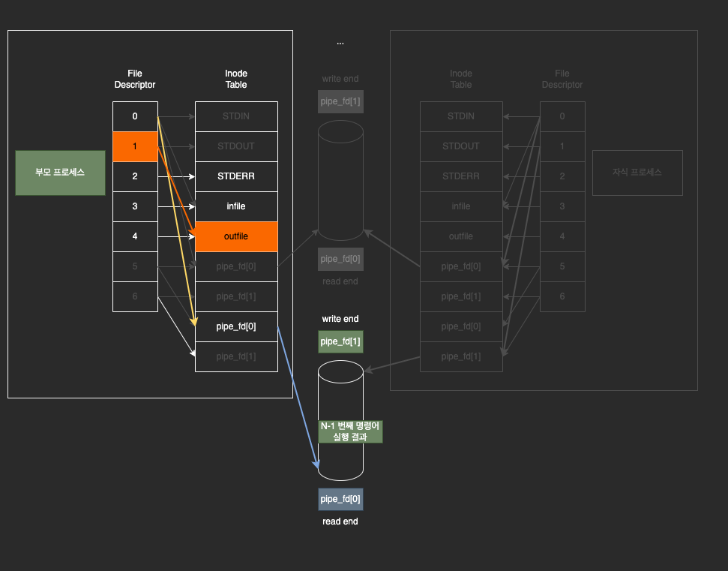Select the gray pipe_fd[1] label above dimmed pipe
Screen dimensions: 728x571
coord(340,101)
